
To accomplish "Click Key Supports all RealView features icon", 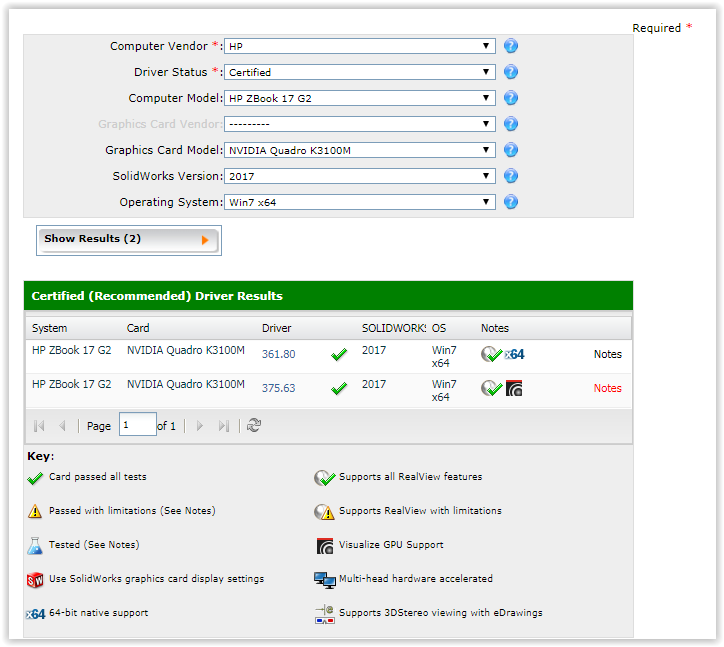I will 325,478.
